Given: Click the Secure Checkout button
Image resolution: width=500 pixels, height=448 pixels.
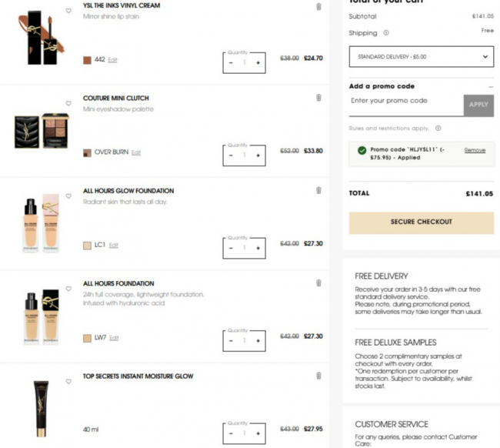Looking at the screenshot, I should 422,222.
